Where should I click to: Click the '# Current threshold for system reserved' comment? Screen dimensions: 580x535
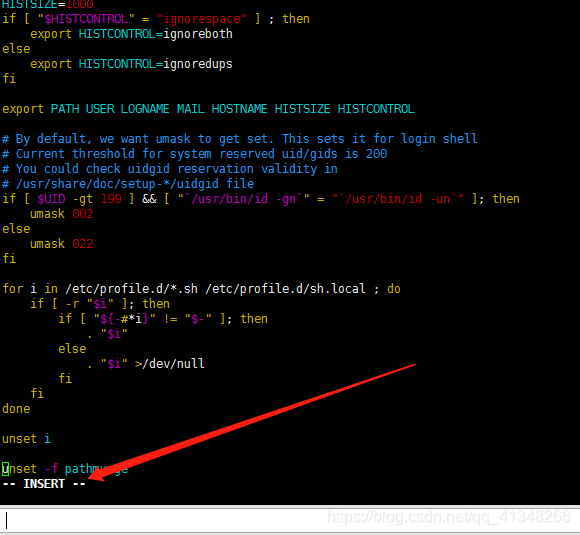tap(195, 154)
